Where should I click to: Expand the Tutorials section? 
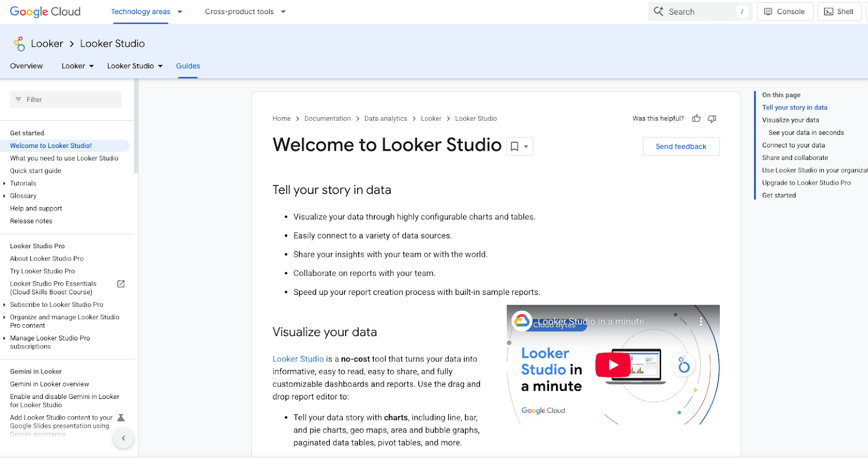[x=4, y=184]
